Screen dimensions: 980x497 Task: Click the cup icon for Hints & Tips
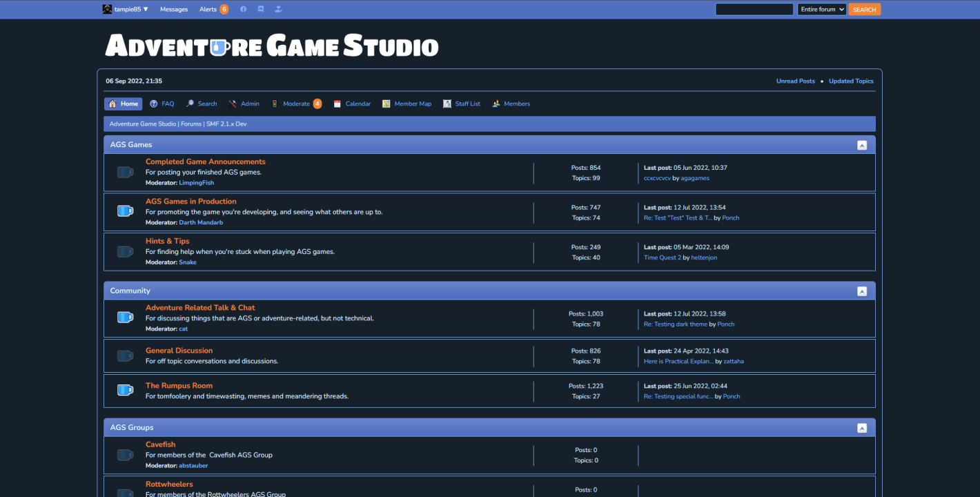coord(125,251)
